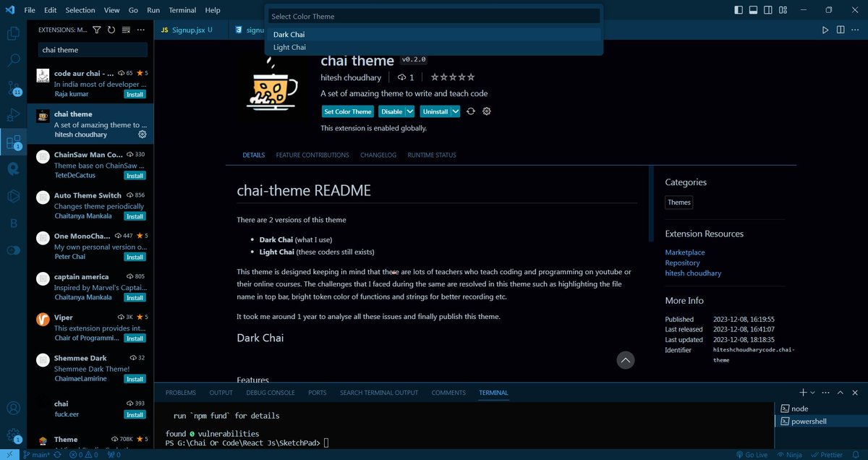
Task: Open the Terminal menu
Action: 182,10
